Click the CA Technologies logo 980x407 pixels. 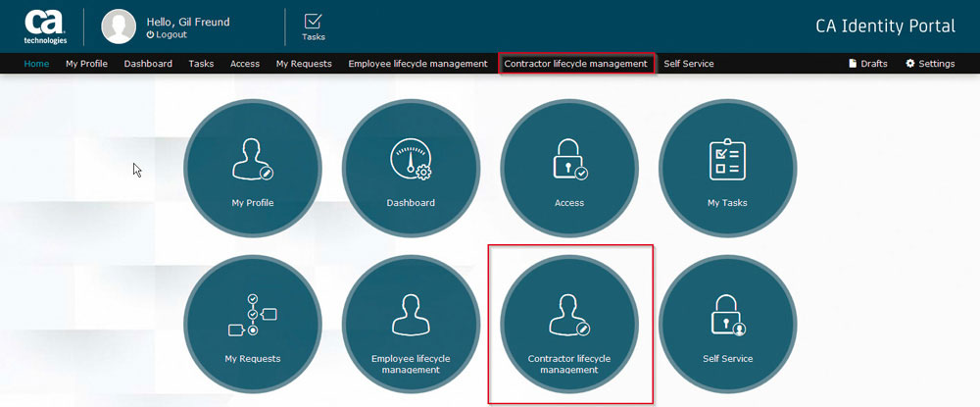[45, 26]
